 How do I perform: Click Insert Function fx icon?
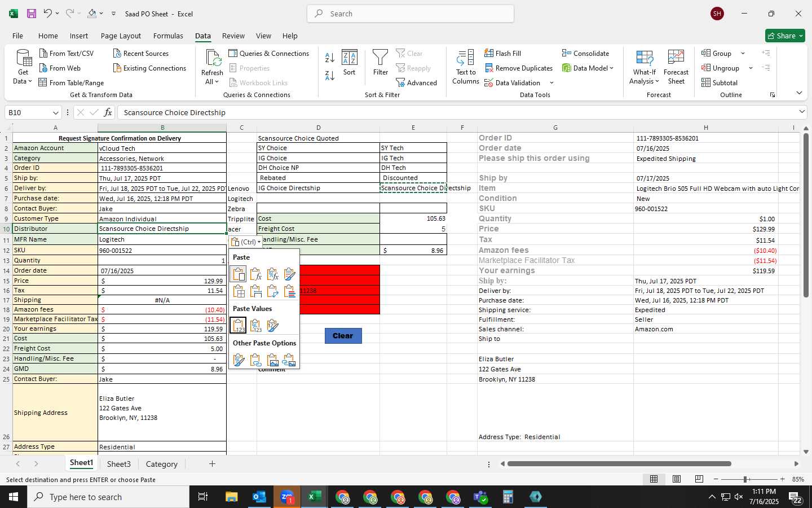[x=108, y=112]
